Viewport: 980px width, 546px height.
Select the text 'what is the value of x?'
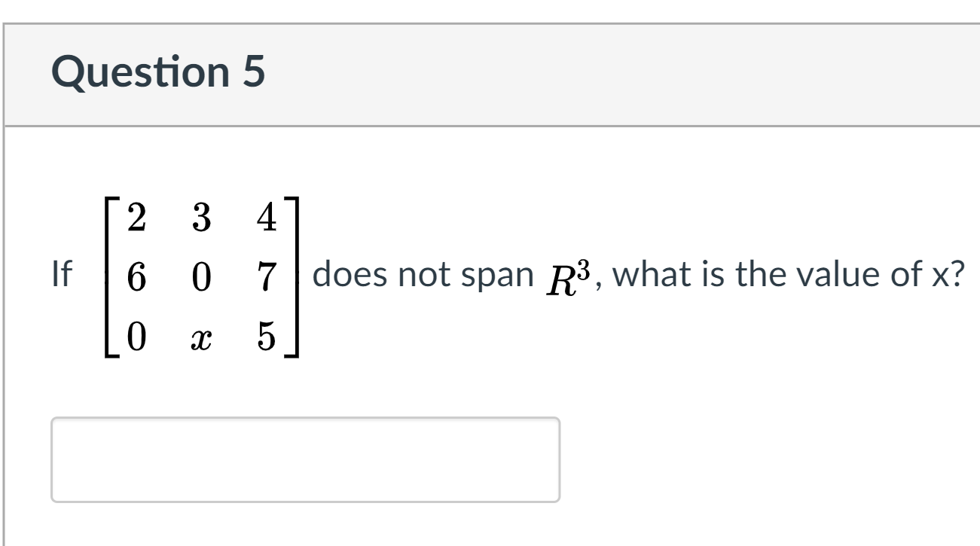pyautogui.click(x=791, y=276)
